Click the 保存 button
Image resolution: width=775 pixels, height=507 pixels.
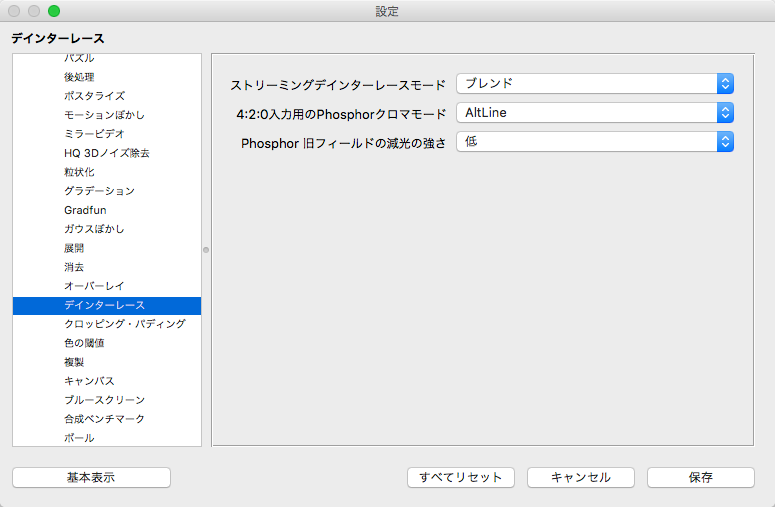pyautogui.click(x=701, y=477)
